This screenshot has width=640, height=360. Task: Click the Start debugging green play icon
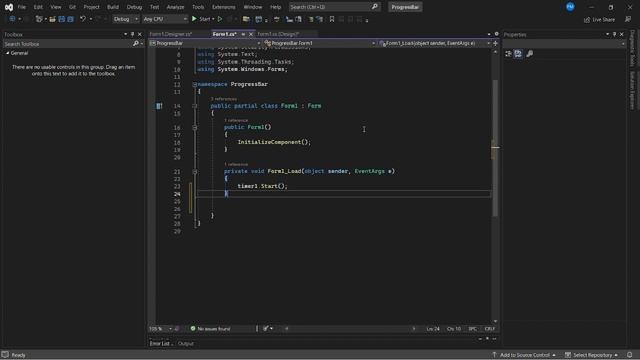tap(194, 19)
